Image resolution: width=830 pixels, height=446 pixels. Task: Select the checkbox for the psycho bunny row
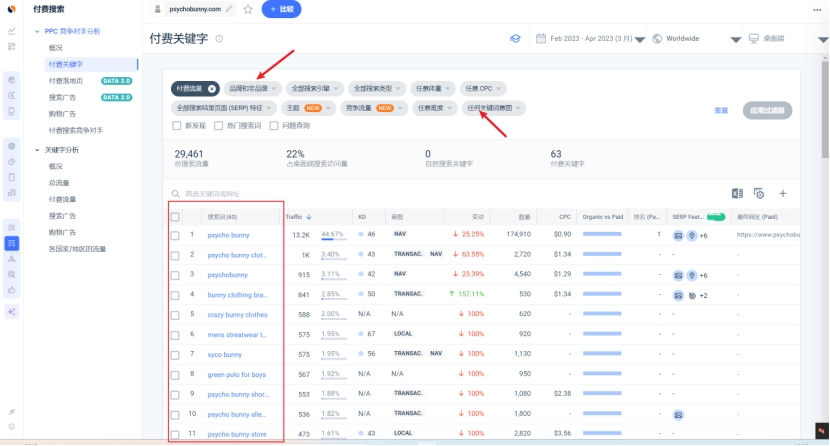point(176,234)
